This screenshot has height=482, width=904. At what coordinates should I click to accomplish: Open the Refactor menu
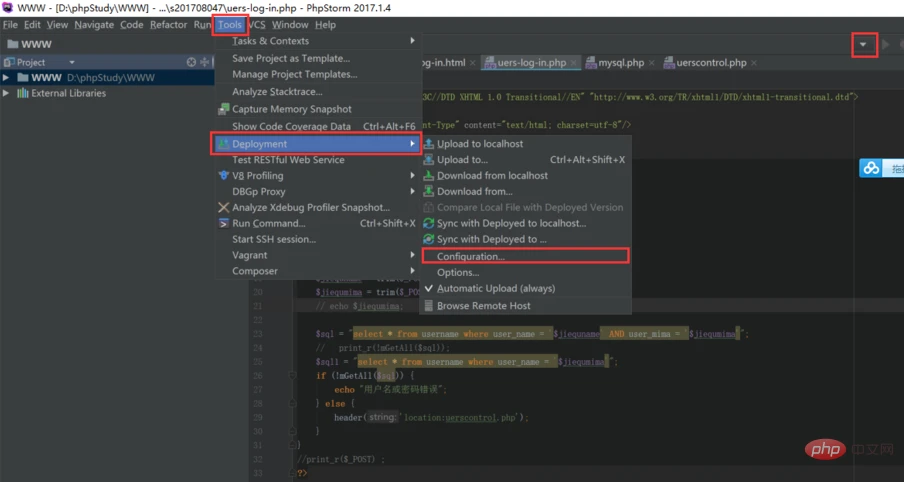[168, 25]
